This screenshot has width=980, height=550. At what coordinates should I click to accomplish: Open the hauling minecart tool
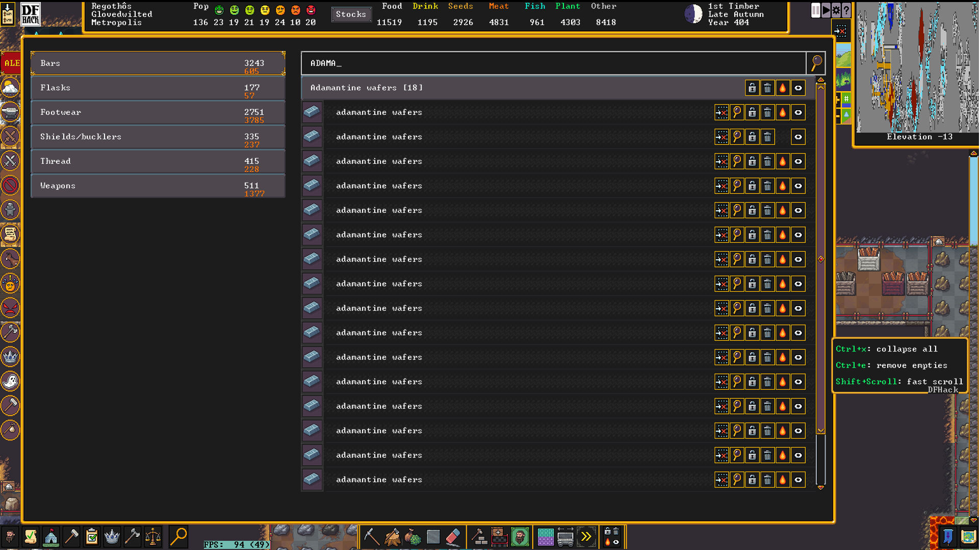pyautogui.click(x=565, y=537)
